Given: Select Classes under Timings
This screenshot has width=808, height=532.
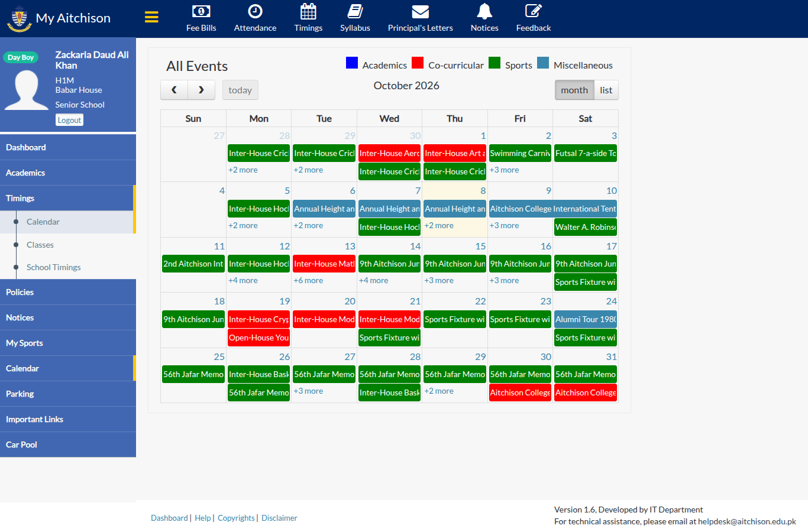Looking at the screenshot, I should (68, 245).
